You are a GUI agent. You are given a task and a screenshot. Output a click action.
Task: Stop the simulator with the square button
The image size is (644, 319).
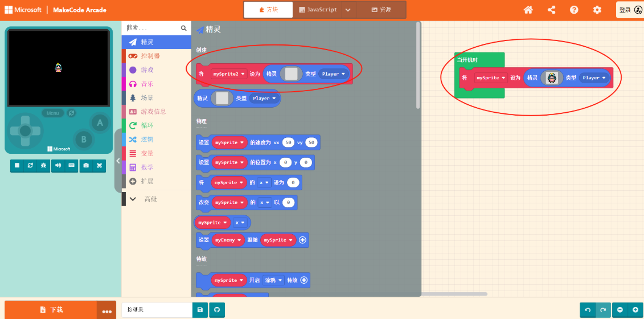pyautogui.click(x=17, y=165)
